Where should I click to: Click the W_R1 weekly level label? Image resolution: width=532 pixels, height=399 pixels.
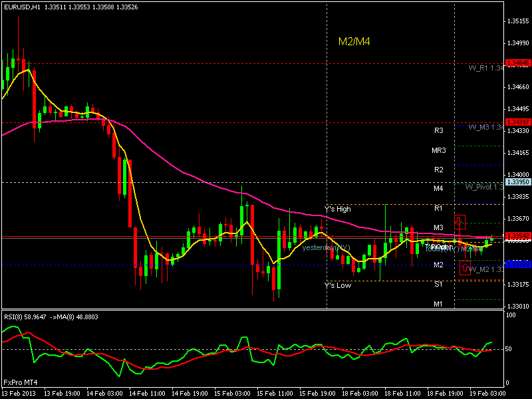point(486,68)
